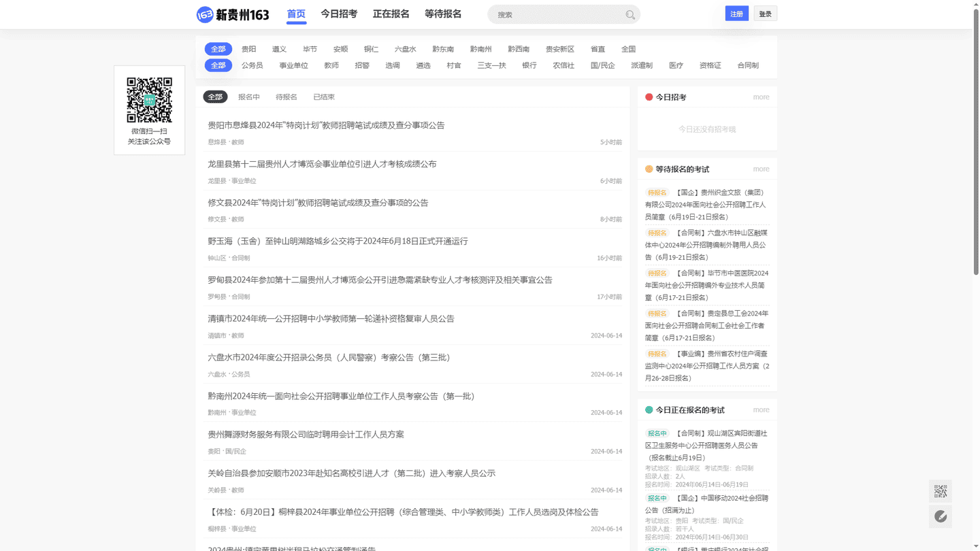Filter by type 派遣制
This screenshot has height=551, width=980.
click(x=642, y=65)
